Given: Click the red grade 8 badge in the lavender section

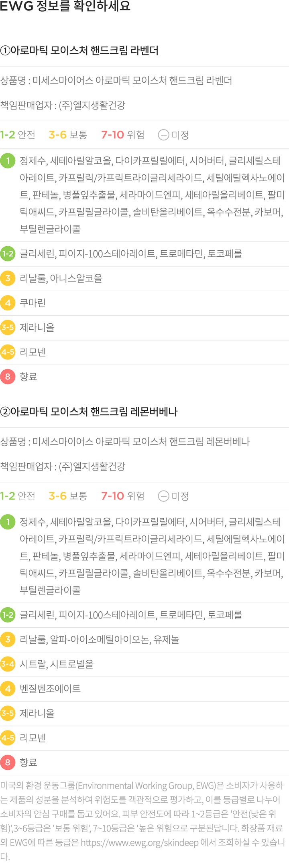Looking at the screenshot, I should tap(8, 377).
